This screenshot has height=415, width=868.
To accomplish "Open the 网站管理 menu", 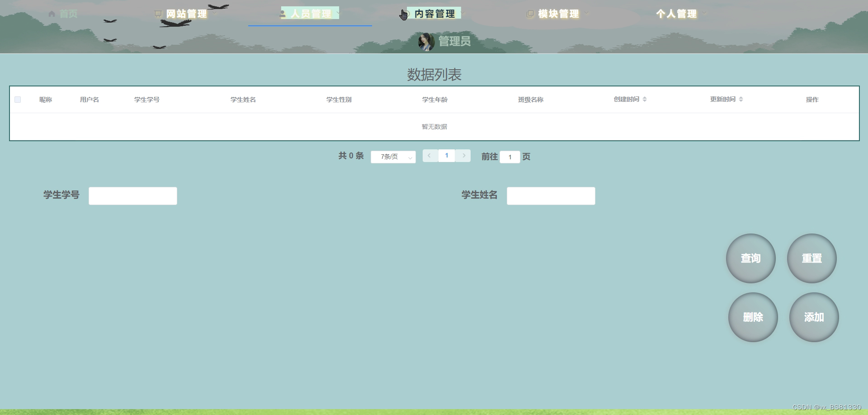I will click(186, 14).
